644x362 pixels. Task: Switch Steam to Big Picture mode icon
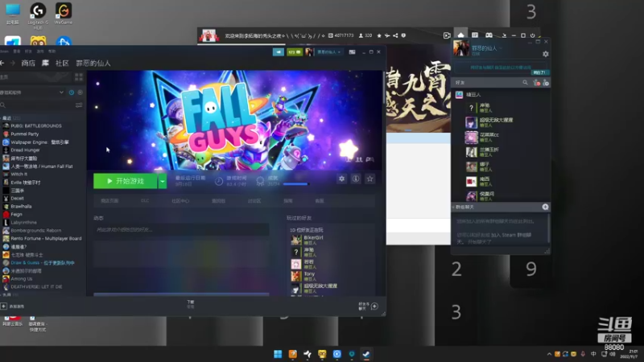(352, 52)
